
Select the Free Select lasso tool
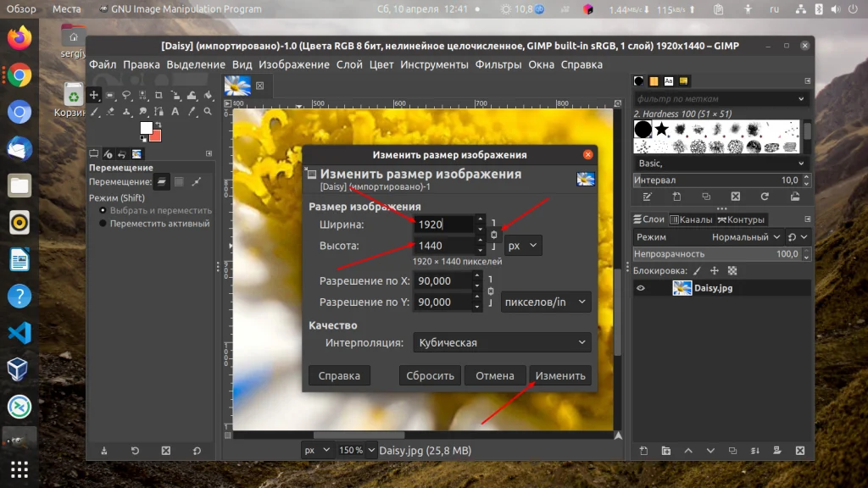pyautogui.click(x=126, y=95)
